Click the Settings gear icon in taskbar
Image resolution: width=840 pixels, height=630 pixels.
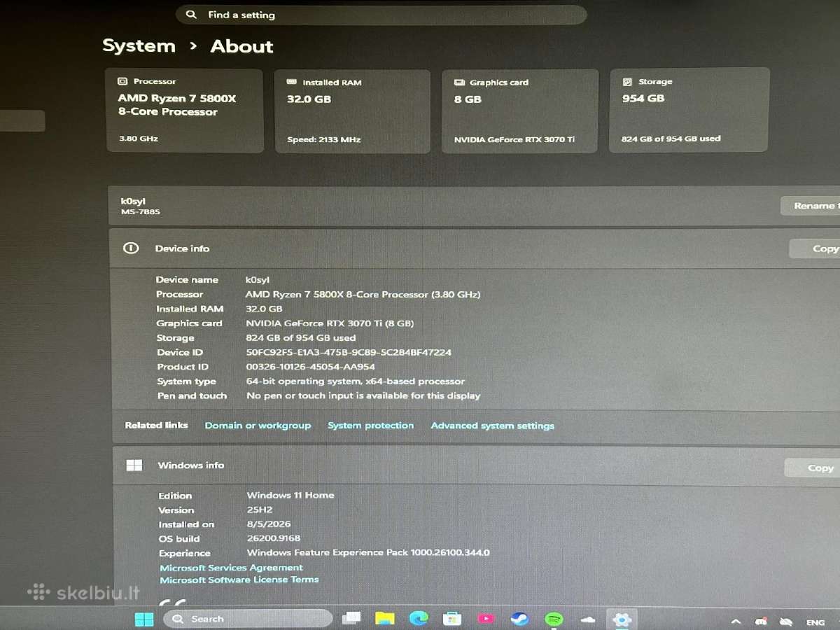622,619
